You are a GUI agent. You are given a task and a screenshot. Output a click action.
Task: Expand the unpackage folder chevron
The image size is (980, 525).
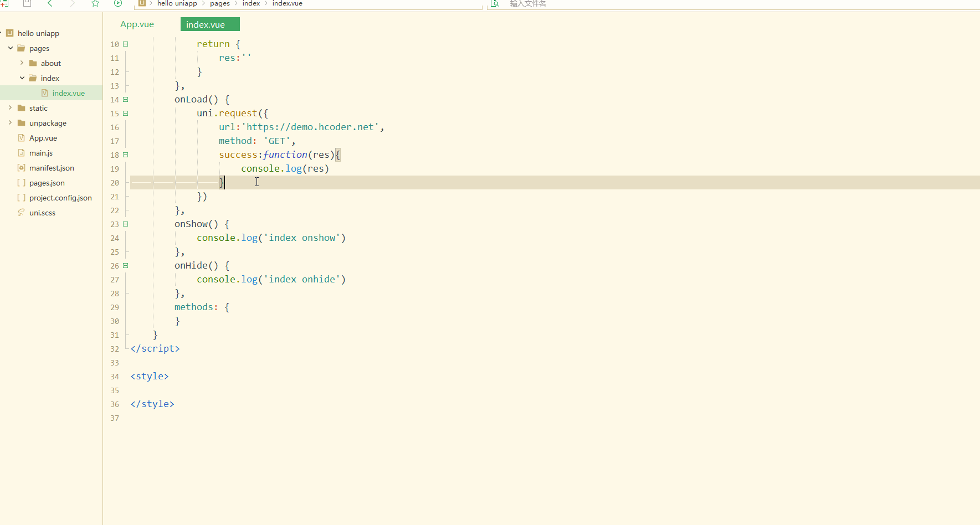[x=10, y=123]
